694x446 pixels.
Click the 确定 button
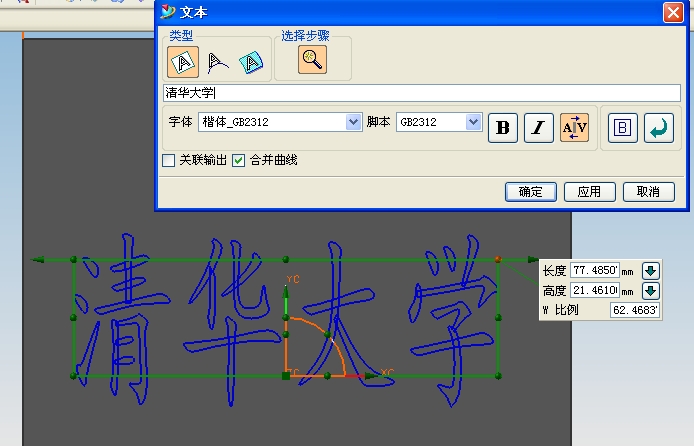tap(531, 192)
